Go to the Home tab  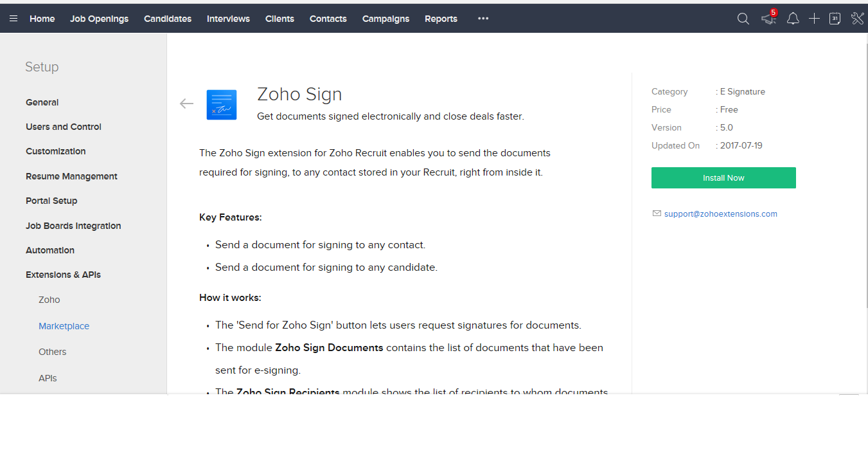[42, 19]
